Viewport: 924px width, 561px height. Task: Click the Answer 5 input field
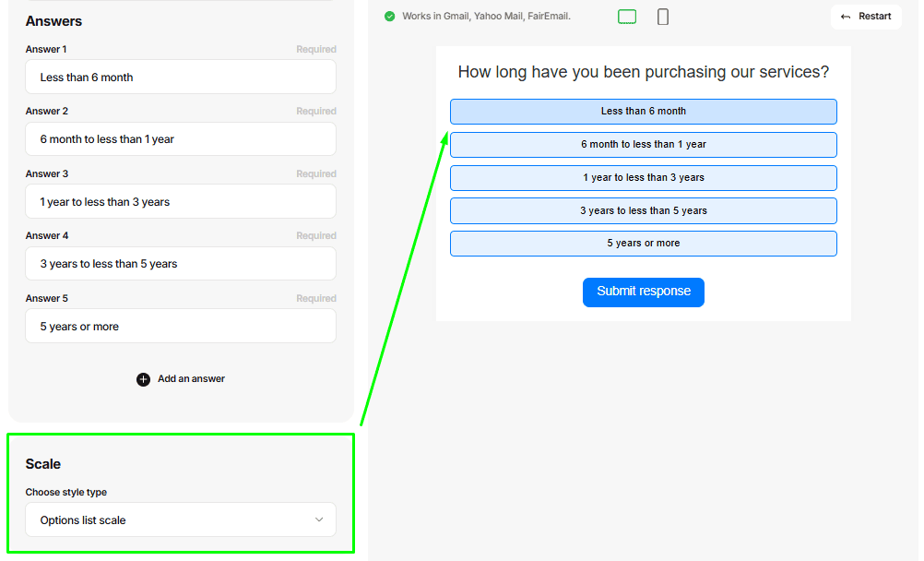tap(181, 327)
